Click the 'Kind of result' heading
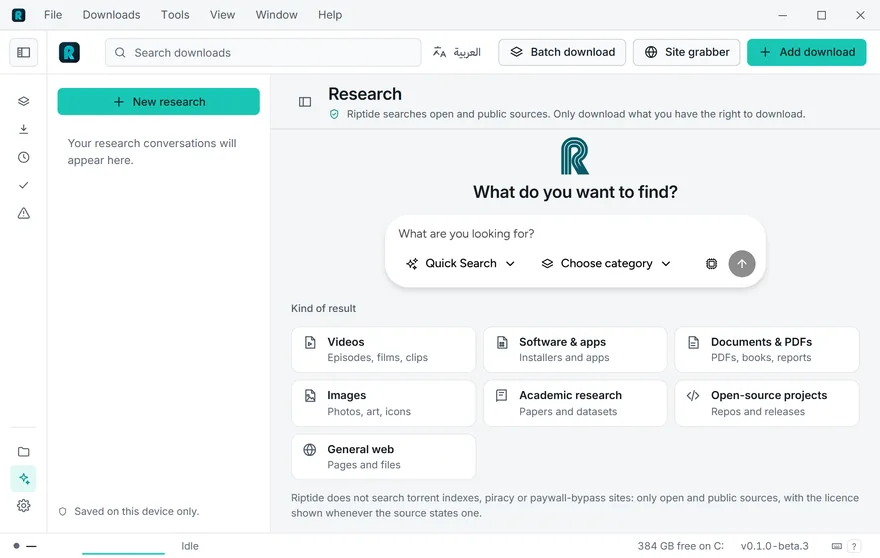 pos(323,308)
